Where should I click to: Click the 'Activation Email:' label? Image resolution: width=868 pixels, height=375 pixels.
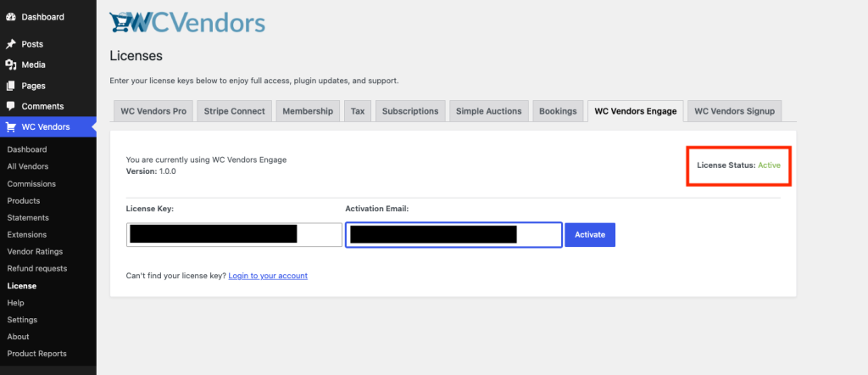pyautogui.click(x=377, y=209)
